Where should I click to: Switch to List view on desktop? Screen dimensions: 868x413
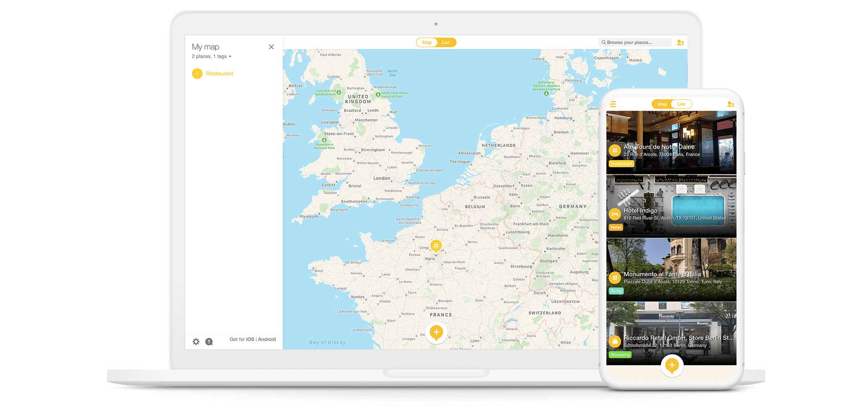446,43
